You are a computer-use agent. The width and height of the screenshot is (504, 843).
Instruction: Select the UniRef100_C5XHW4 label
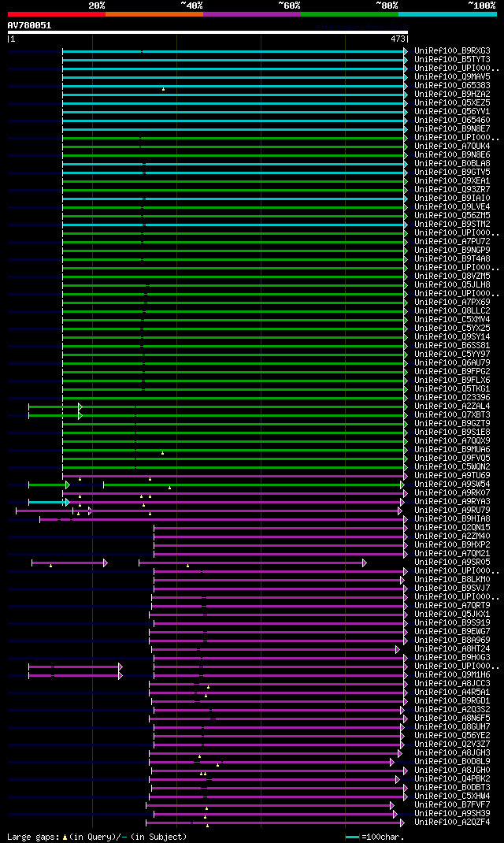coord(452,797)
